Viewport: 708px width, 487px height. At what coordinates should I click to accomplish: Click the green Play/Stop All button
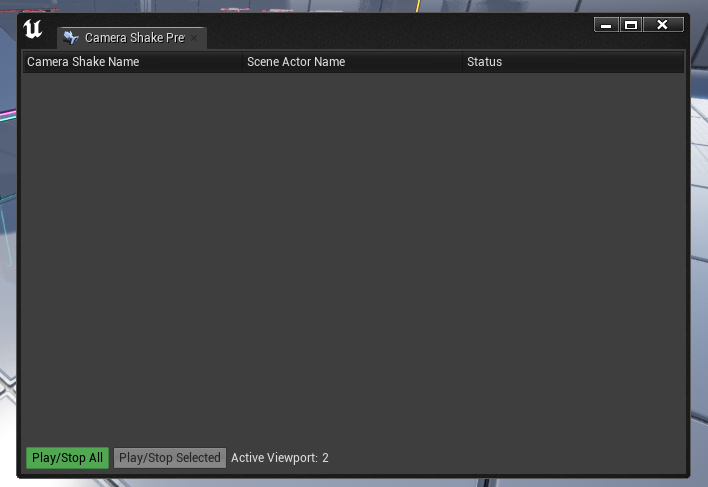tap(67, 458)
